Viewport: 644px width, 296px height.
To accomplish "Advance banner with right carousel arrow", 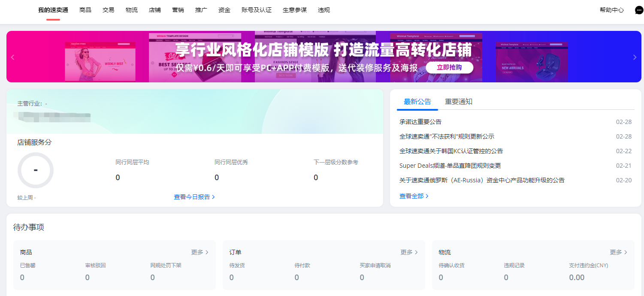I will (x=635, y=57).
